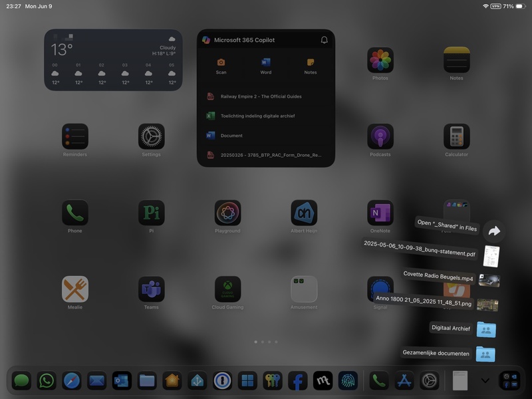The height and width of the screenshot is (399, 532).
Task: Launch Safari from the dock
Action: [72, 380]
